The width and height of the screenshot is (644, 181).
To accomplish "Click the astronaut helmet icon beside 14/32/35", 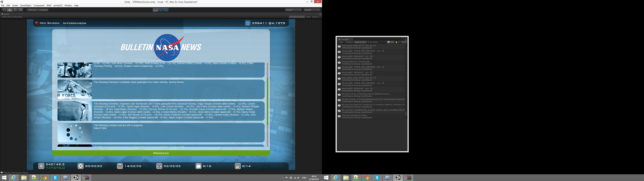I will [120, 166].
